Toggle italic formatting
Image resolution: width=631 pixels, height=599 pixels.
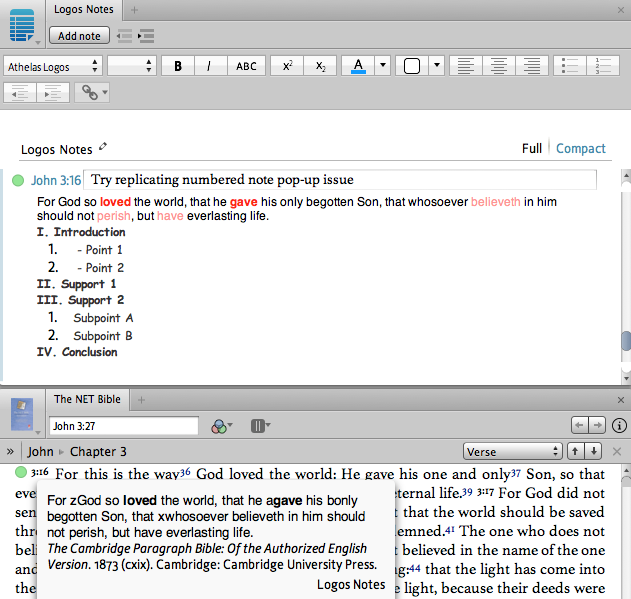[x=210, y=66]
